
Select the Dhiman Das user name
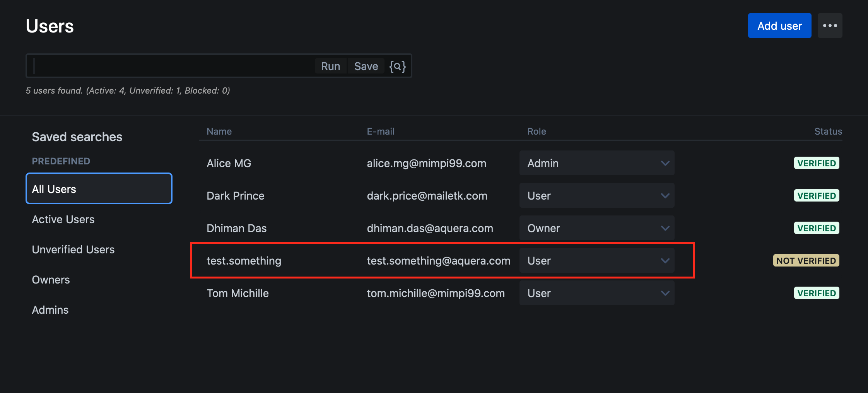[236, 228]
